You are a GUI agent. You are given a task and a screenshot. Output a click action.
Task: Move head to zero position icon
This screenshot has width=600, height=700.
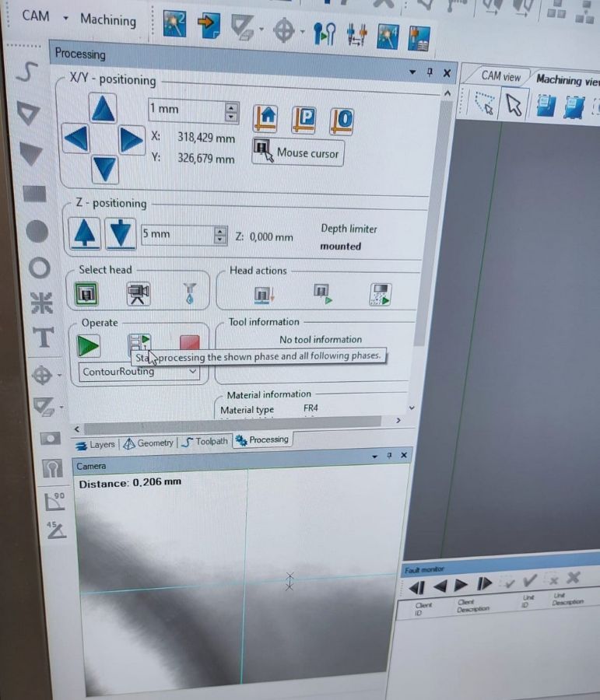coord(342,121)
